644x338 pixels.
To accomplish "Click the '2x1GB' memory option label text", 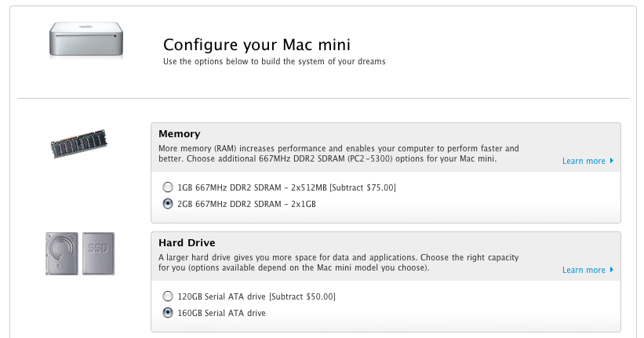I will (304, 204).
